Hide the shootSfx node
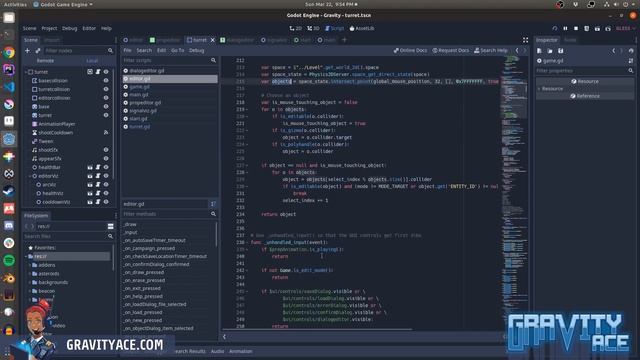The height and width of the screenshot is (360, 640). (x=106, y=150)
